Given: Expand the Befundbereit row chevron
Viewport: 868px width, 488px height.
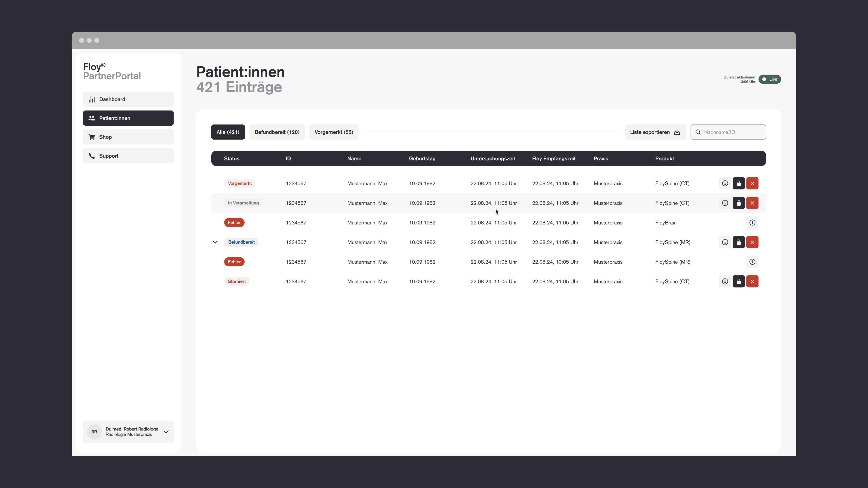Looking at the screenshot, I should tap(215, 242).
